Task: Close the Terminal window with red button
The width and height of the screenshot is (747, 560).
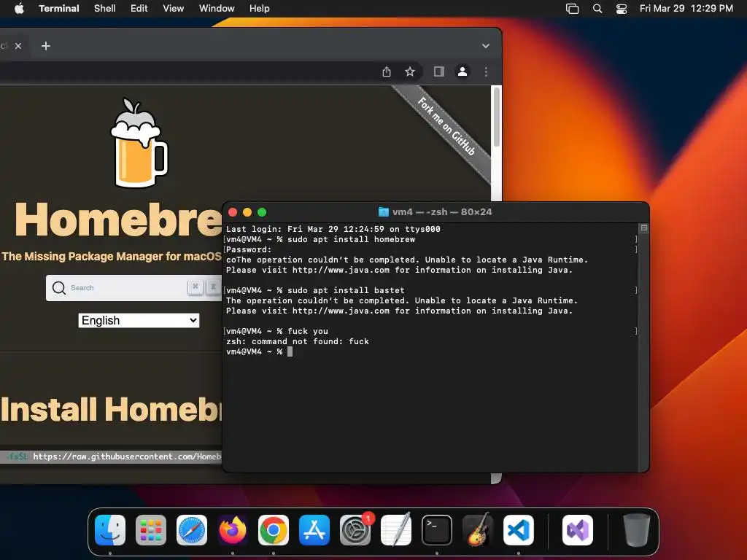Action: [233, 212]
